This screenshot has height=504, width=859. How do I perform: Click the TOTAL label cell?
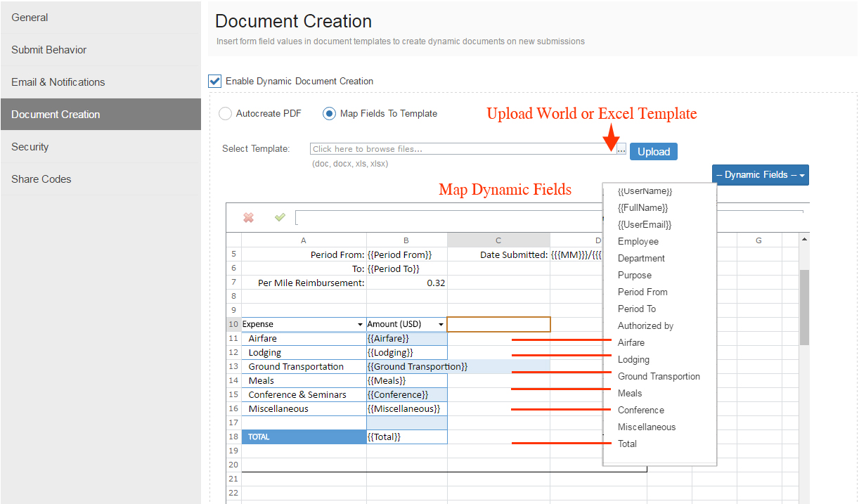point(304,437)
